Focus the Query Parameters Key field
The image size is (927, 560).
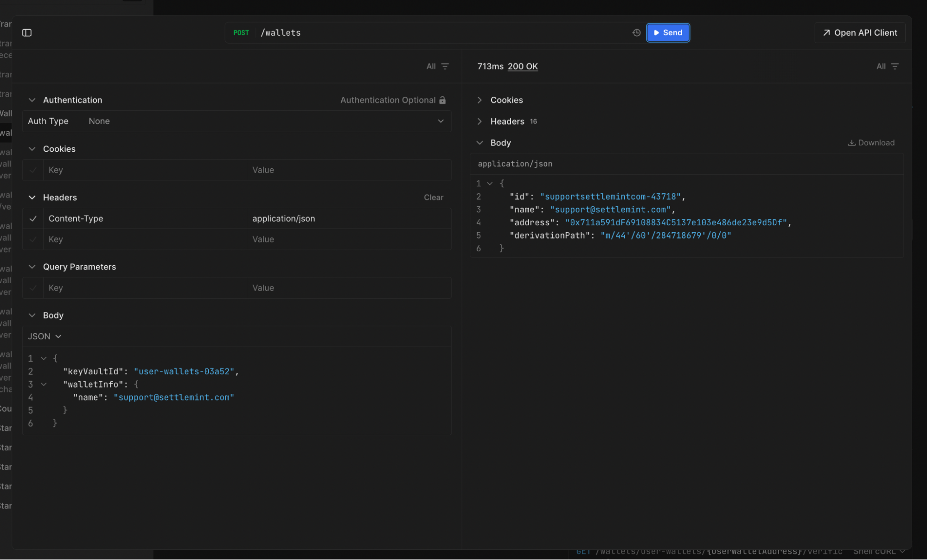[x=145, y=288]
